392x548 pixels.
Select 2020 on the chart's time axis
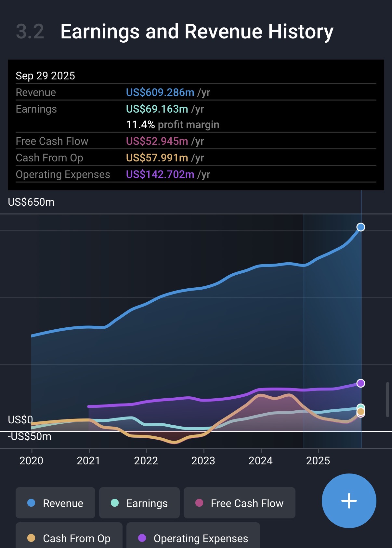[x=32, y=460]
